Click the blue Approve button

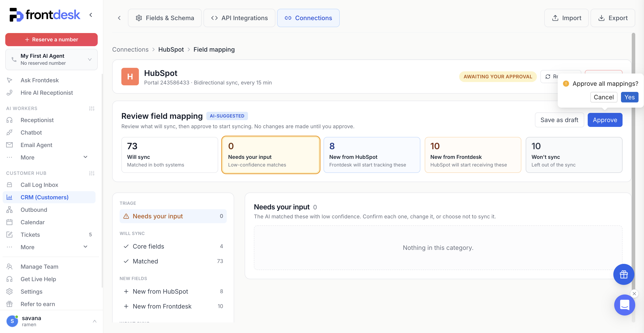pyautogui.click(x=605, y=120)
